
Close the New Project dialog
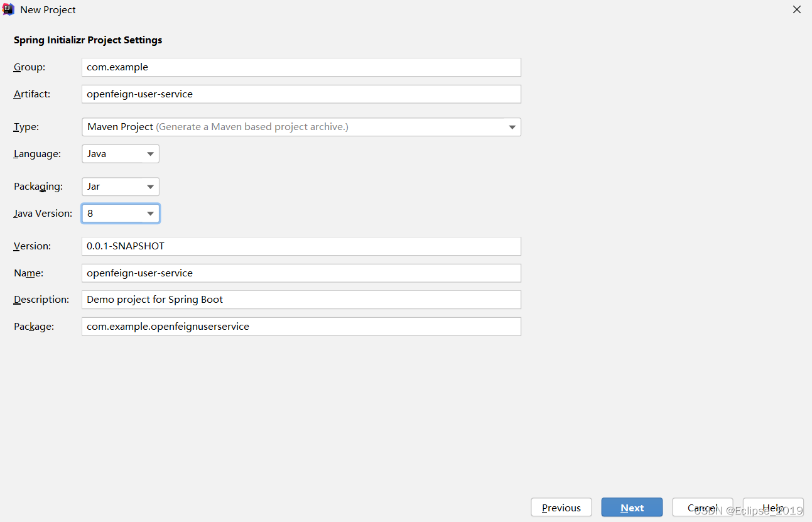pos(796,9)
